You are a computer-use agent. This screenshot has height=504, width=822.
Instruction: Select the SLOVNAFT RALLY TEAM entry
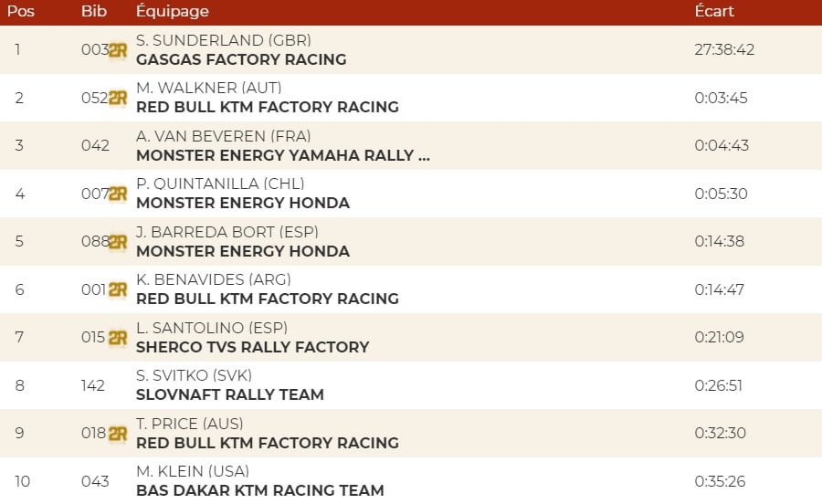229,394
